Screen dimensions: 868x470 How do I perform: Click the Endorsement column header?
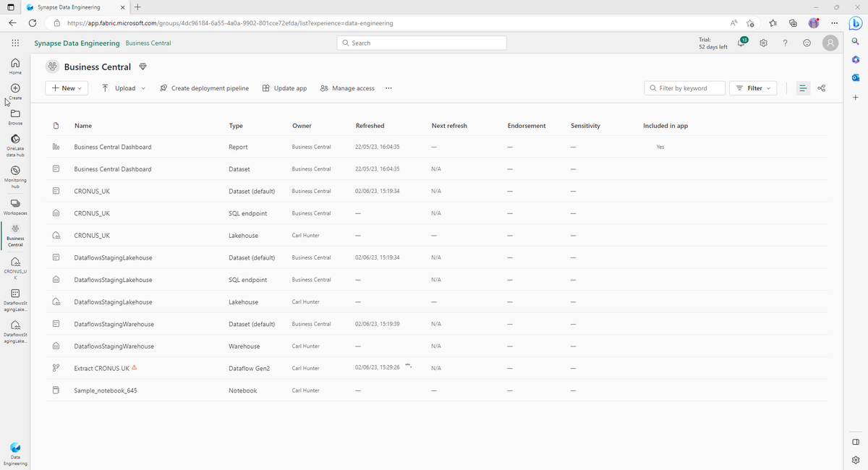527,126
